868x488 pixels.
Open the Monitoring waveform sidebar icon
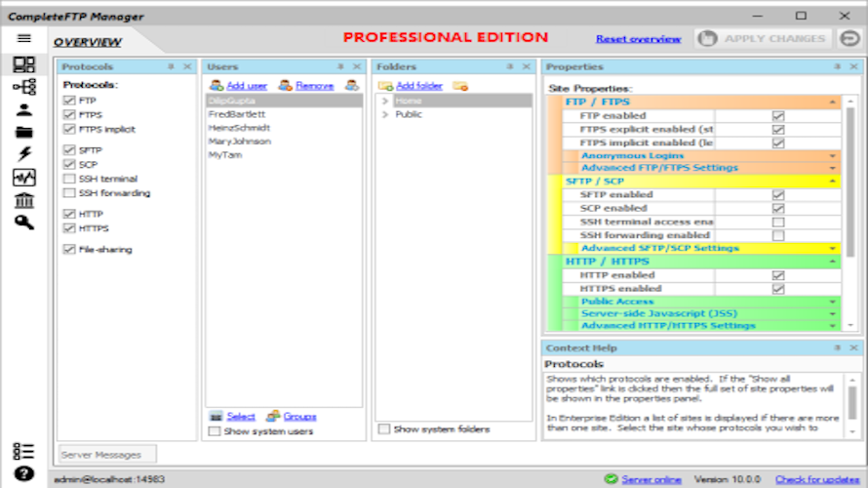click(24, 178)
